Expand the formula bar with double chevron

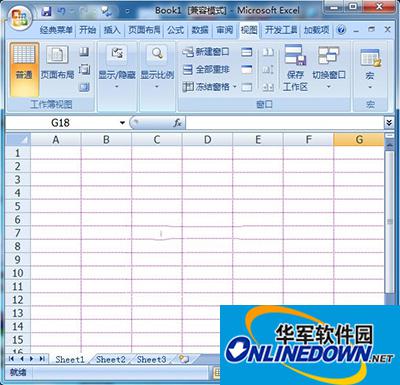pos(389,123)
